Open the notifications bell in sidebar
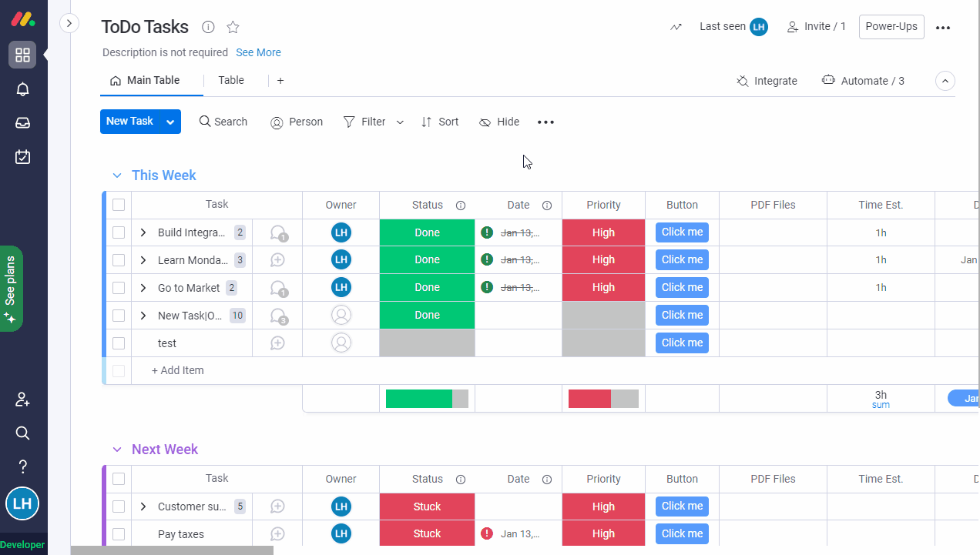980x555 pixels. [x=23, y=89]
